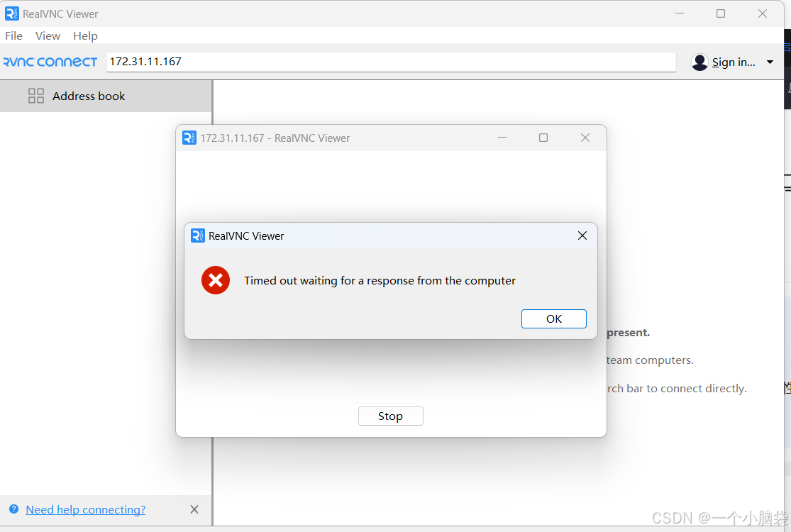Minimize the 172.31.11.167 connection window
Viewport: 791px width, 532px height.
(x=502, y=138)
